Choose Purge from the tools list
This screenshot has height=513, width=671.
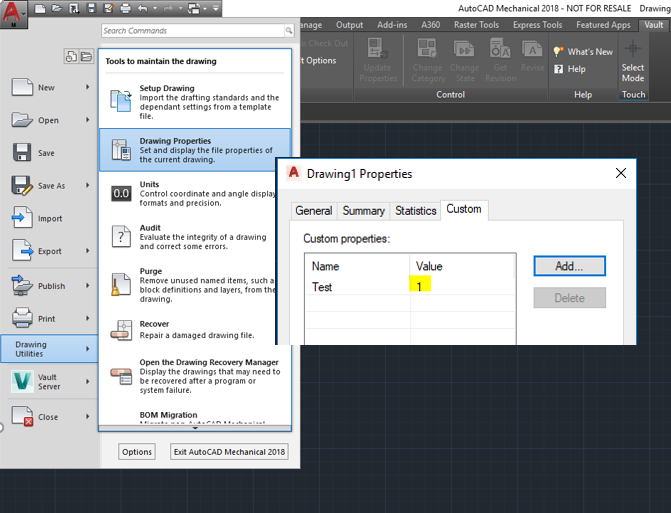pos(188,285)
